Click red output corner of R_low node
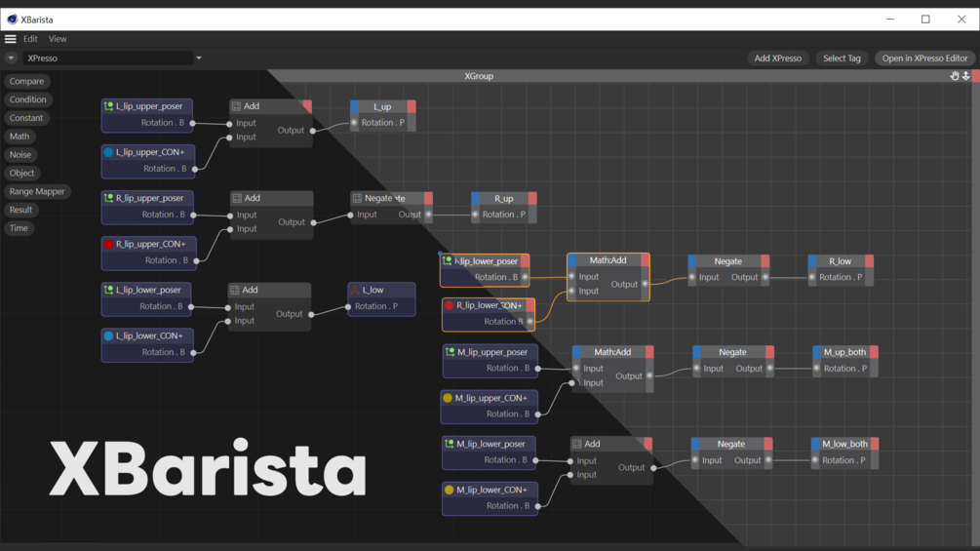 [x=870, y=261]
